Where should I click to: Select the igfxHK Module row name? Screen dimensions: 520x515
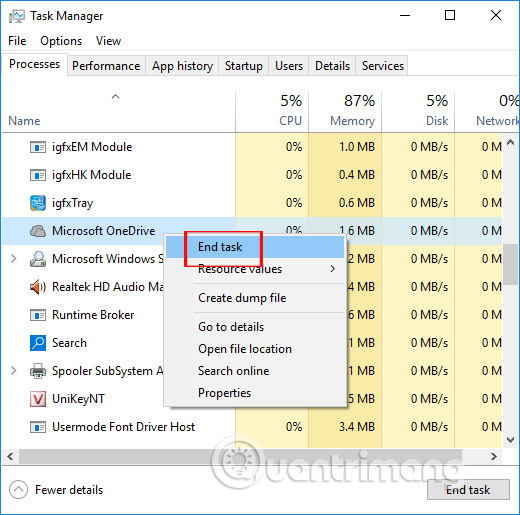[x=92, y=175]
